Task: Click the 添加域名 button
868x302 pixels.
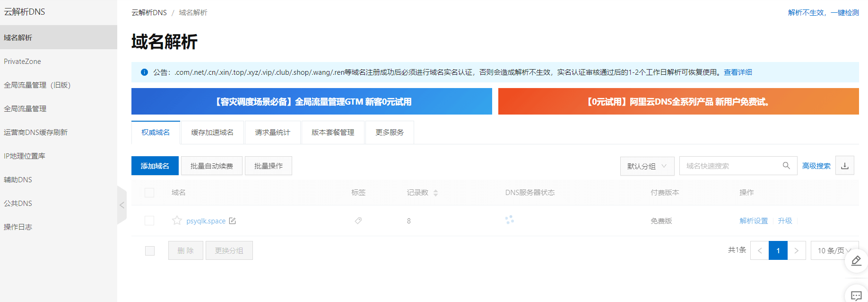Action: coord(155,166)
